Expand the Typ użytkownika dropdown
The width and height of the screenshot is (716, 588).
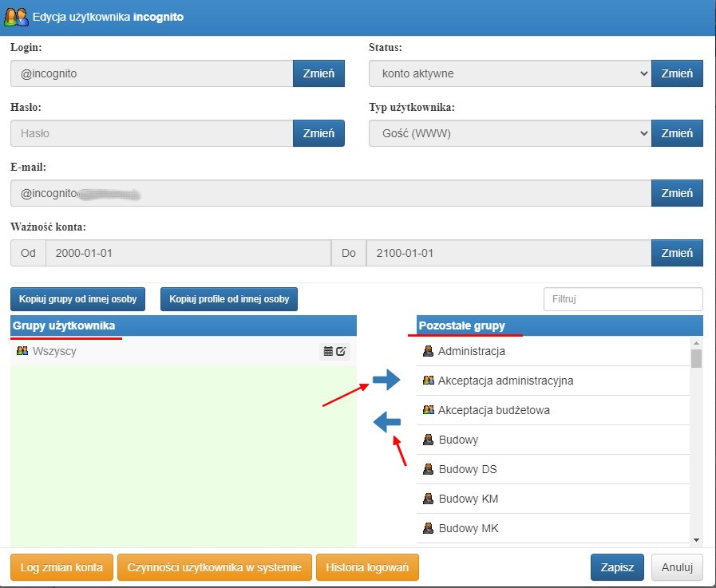pyautogui.click(x=509, y=133)
